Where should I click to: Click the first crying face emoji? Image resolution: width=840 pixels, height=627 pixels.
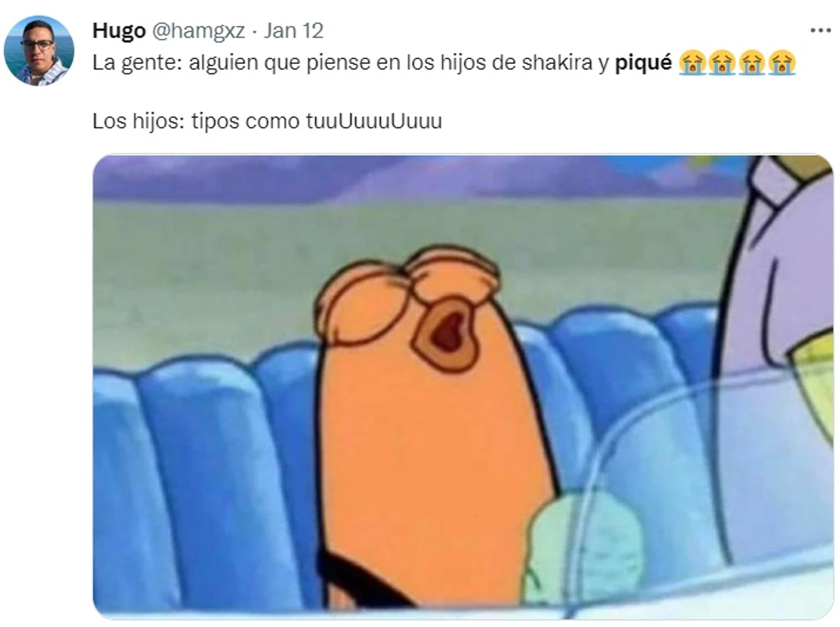692,63
